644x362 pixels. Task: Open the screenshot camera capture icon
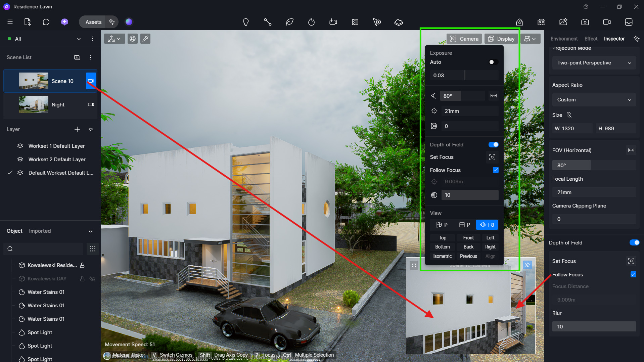(x=585, y=22)
